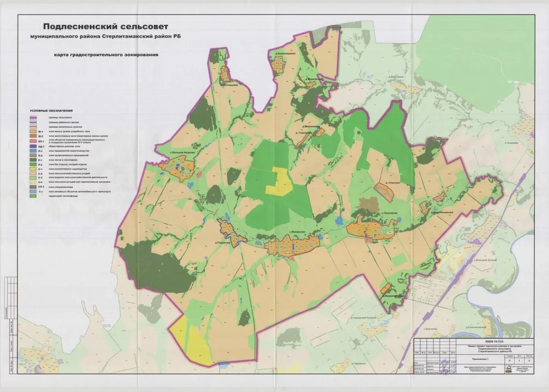Click the line 'муниципального района Стерлитамакский район РБ'
549x392 pixels.
[106, 37]
